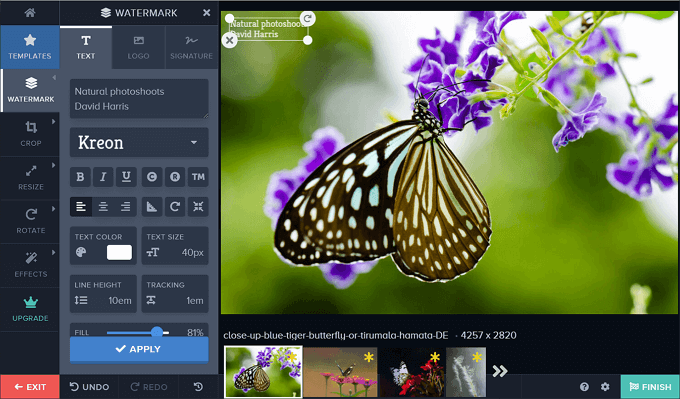
Task: Switch to the Logo tab
Action: pyautogui.click(x=138, y=47)
